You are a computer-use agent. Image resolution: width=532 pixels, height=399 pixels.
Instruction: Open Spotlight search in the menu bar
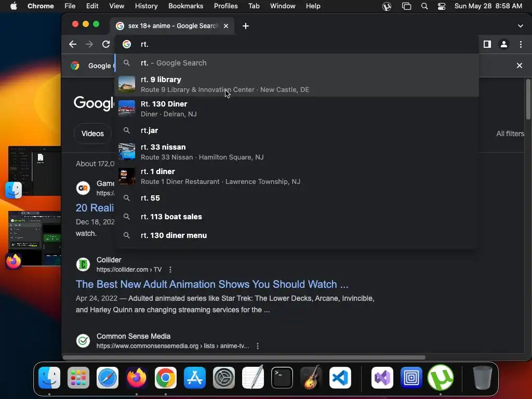click(x=424, y=6)
